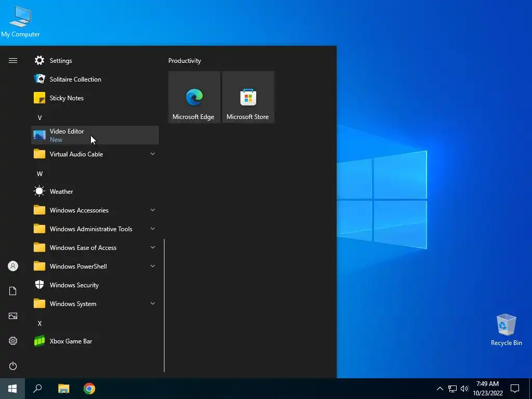Screen dimensions: 532x399
Task: Open the Weather sun icon
Action: pos(39,191)
